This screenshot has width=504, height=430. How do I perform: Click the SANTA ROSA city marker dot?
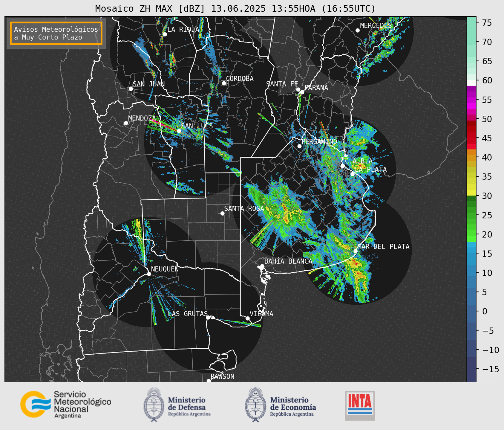(x=222, y=213)
